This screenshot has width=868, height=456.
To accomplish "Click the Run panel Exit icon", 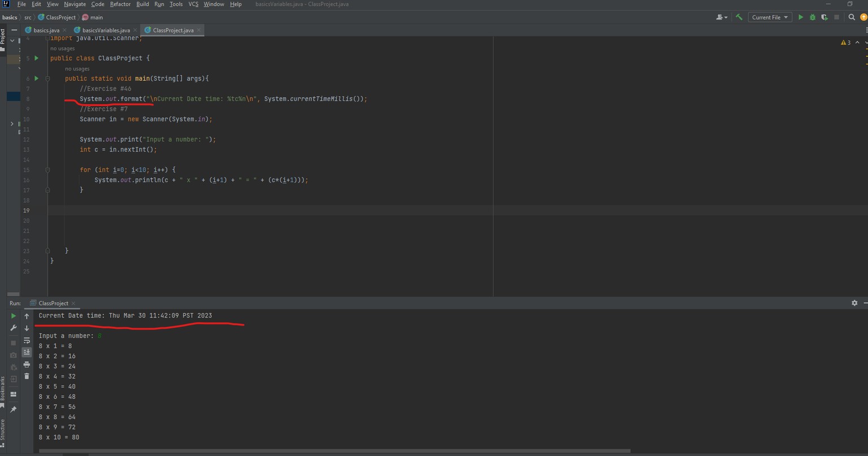I will [14, 379].
